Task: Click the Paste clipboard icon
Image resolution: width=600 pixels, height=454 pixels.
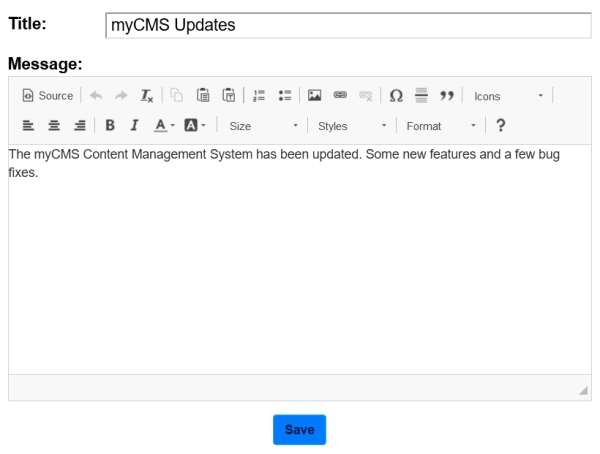Action: tap(203, 96)
